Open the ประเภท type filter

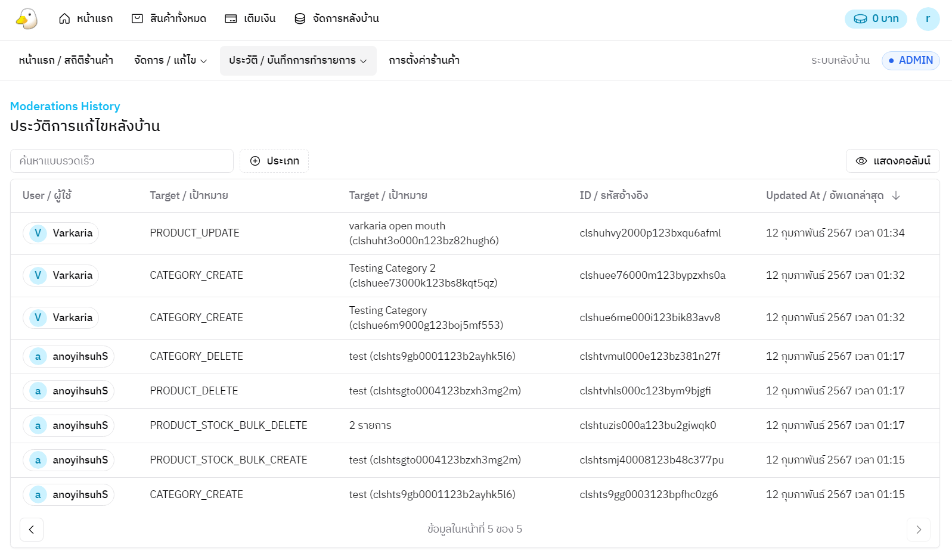pyautogui.click(x=274, y=161)
